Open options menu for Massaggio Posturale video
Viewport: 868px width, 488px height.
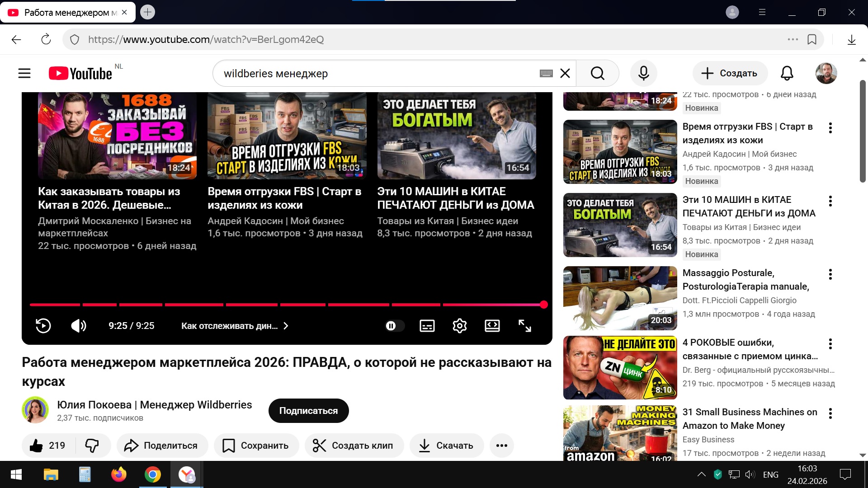[x=830, y=274]
